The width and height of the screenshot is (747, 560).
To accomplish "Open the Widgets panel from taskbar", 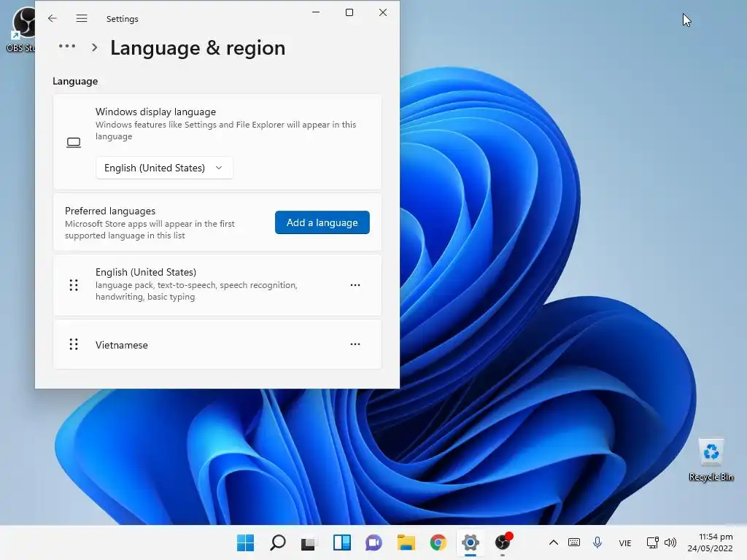I will (341, 542).
